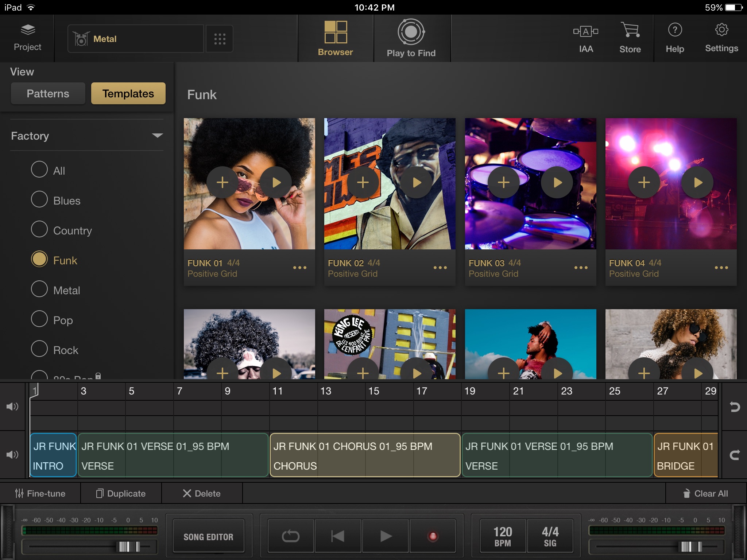The image size is (747, 560).
Task: Collapse the Factory dropdown arrow
Action: click(157, 136)
